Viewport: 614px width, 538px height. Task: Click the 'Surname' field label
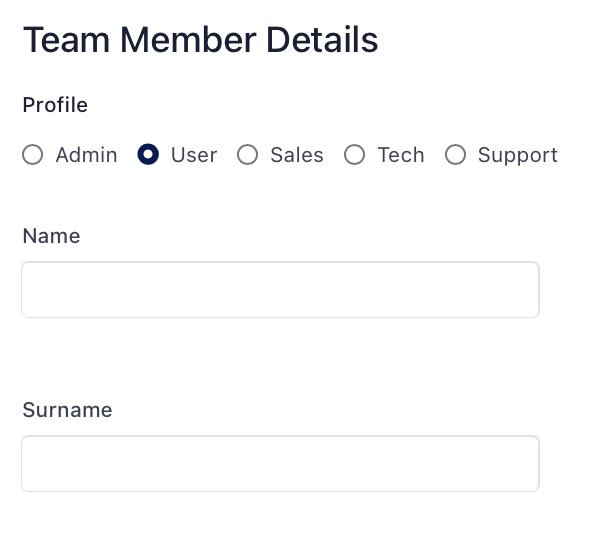67,410
